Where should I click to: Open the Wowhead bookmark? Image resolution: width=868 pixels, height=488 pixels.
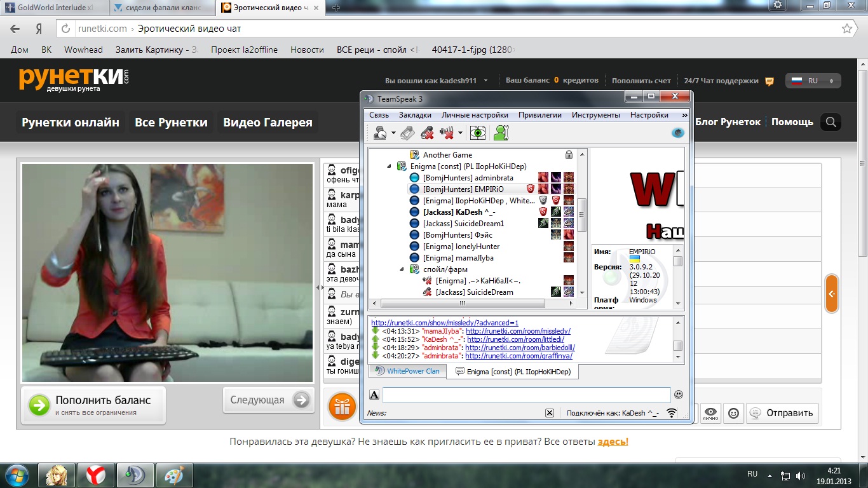tap(83, 50)
